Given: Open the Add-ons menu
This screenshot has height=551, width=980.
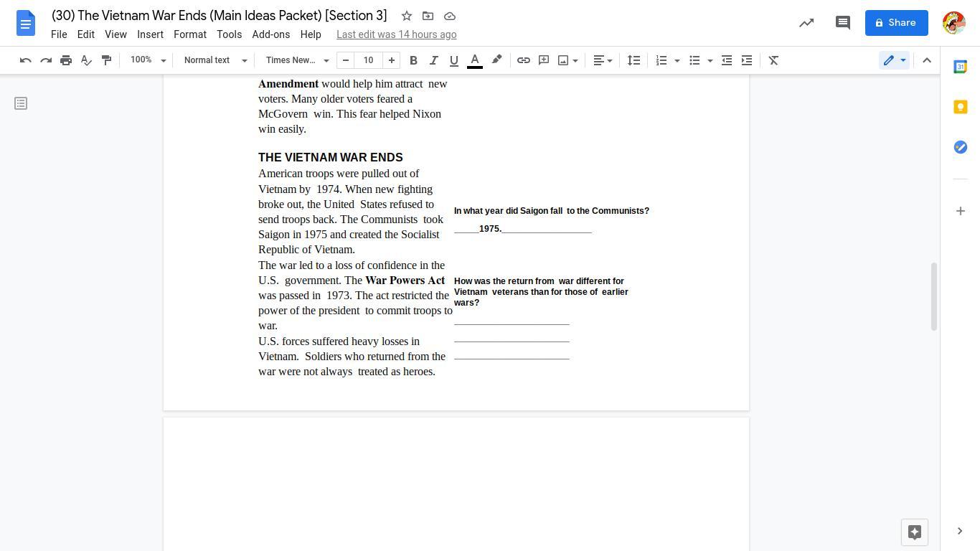Looking at the screenshot, I should click(270, 34).
